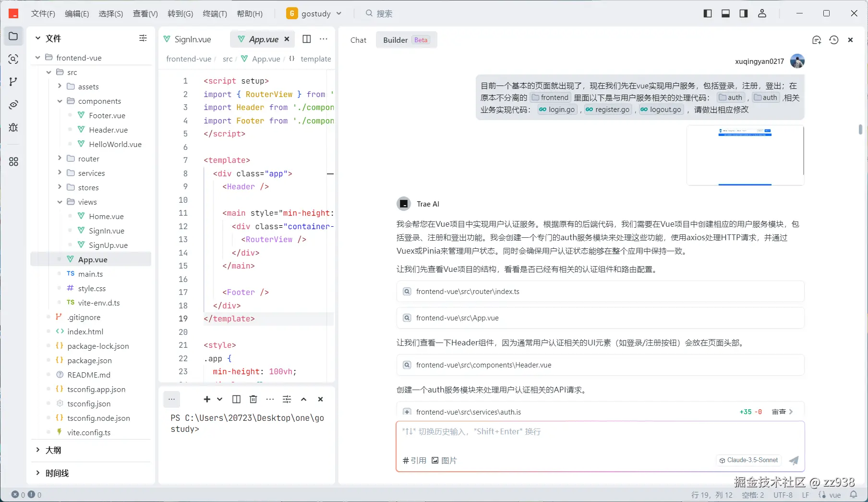Switch to the Chat tab
This screenshot has width=868, height=502.
tap(358, 40)
